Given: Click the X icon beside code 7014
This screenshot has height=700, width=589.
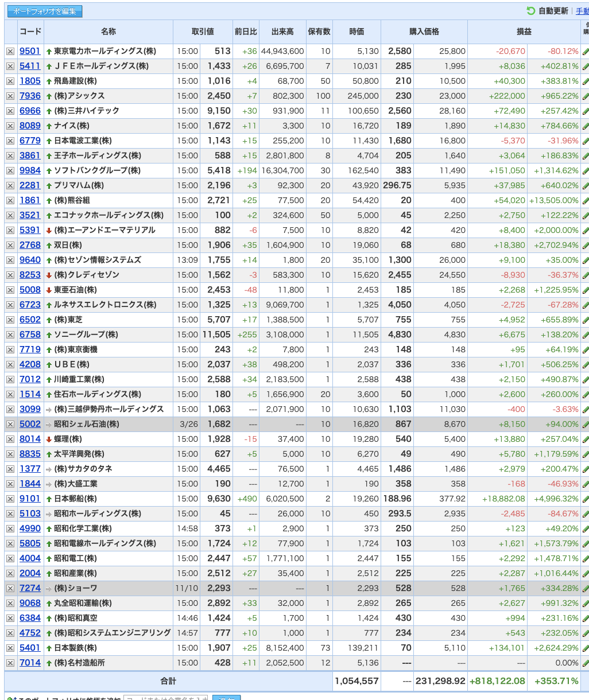Looking at the screenshot, I should pyautogui.click(x=10, y=663).
